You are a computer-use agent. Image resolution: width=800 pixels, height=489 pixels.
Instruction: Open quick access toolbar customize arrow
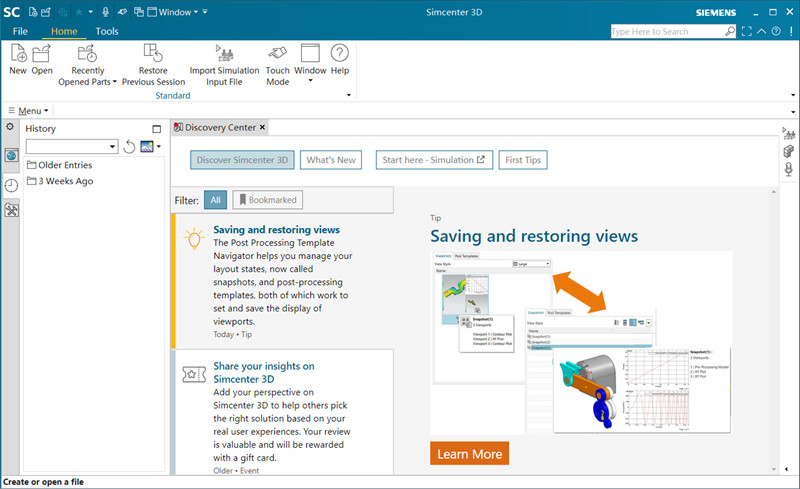[x=205, y=12]
